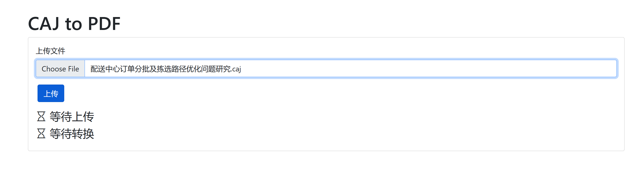Select the 上传文件 label text

(x=51, y=51)
